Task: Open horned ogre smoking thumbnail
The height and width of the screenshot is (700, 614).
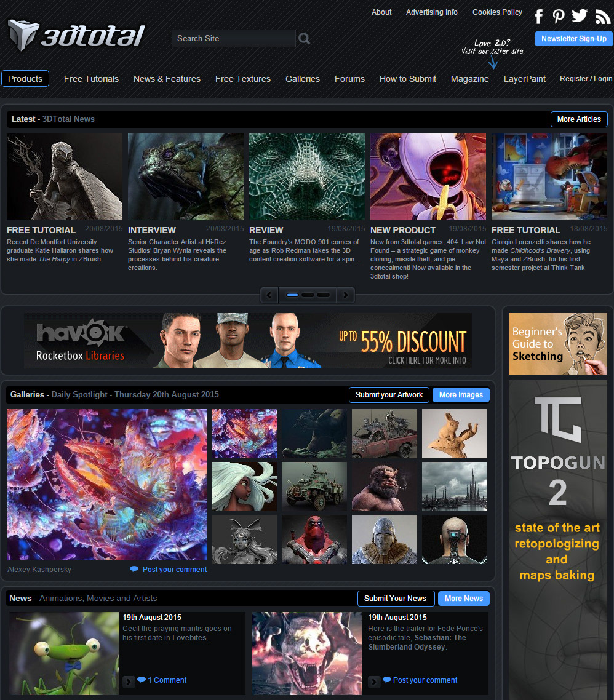Action: (385, 487)
